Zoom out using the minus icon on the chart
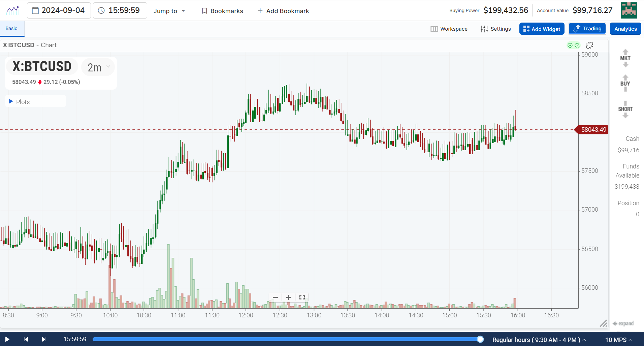 [x=275, y=297]
